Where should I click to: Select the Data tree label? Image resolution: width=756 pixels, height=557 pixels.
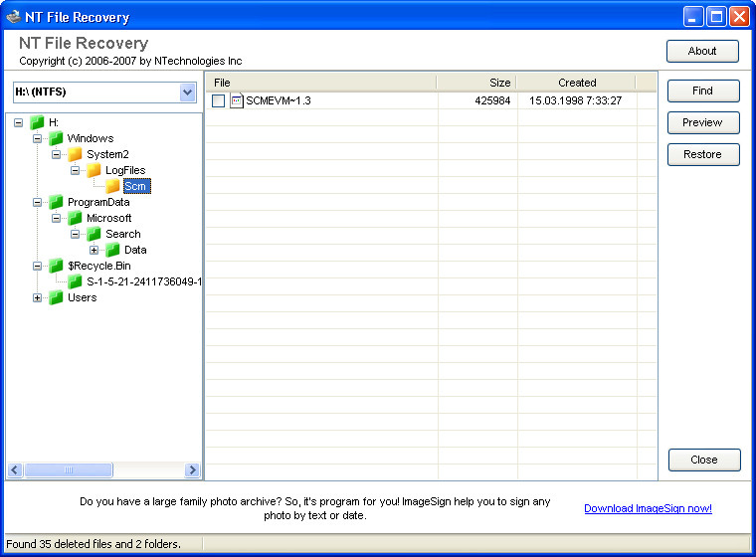tap(135, 250)
